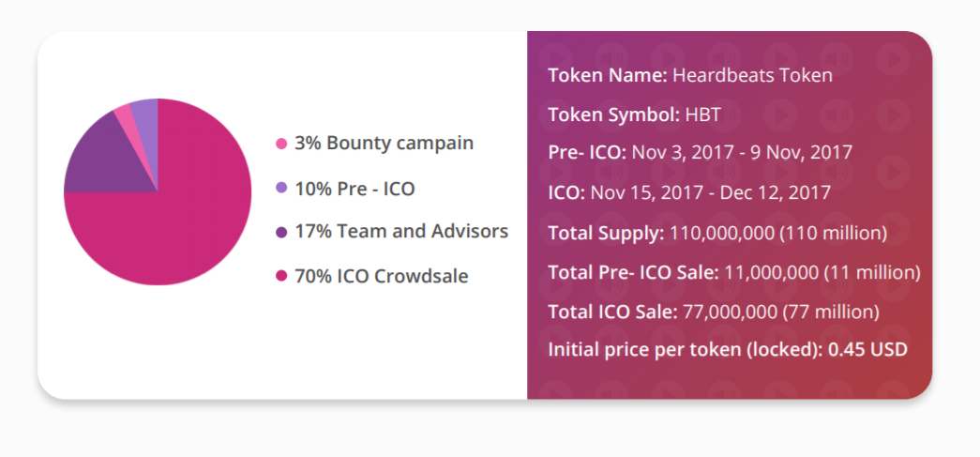Image resolution: width=980 pixels, height=457 pixels.
Task: Click the Total Supply 110,000,000 line
Action: pyautogui.click(x=717, y=233)
